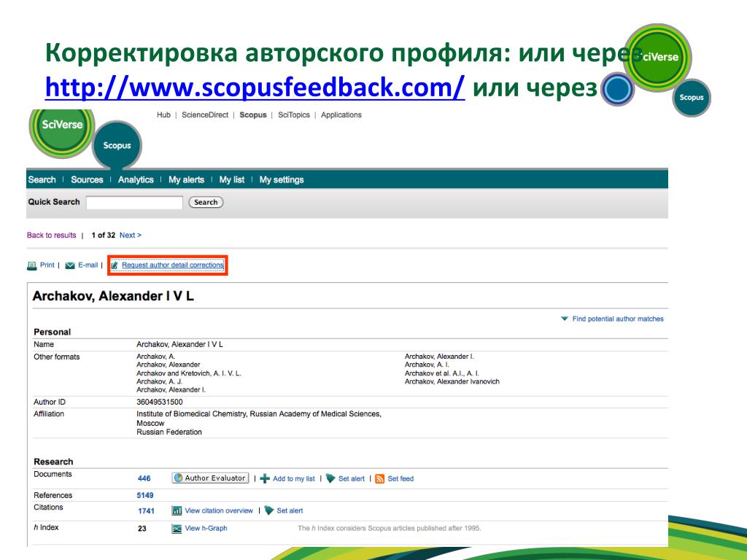Click the pencil icon beside Request author detail corrections
This screenshot has height=560, width=747.
coord(115,265)
